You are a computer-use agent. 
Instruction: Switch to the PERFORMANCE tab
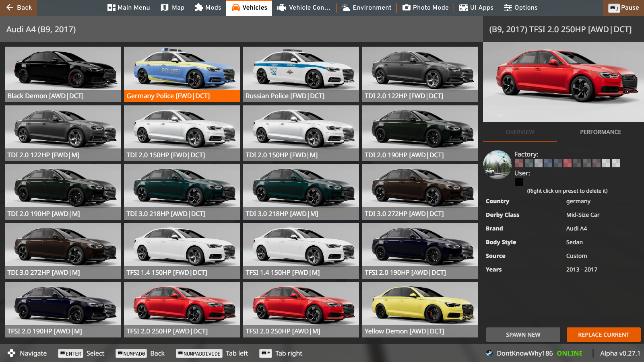point(601,132)
